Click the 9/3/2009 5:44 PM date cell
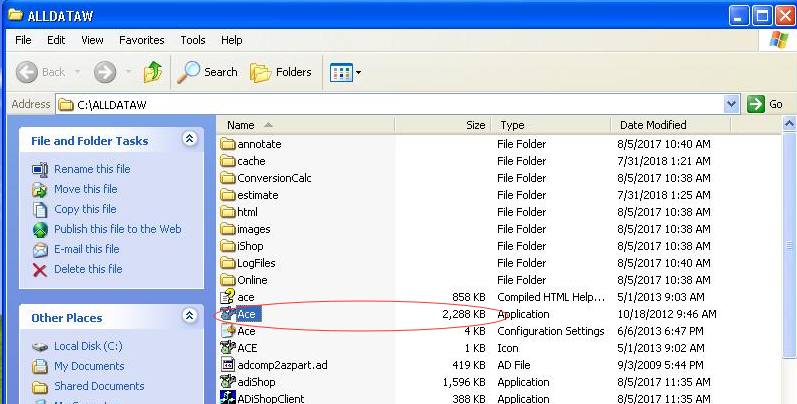797x404 pixels. 660,365
